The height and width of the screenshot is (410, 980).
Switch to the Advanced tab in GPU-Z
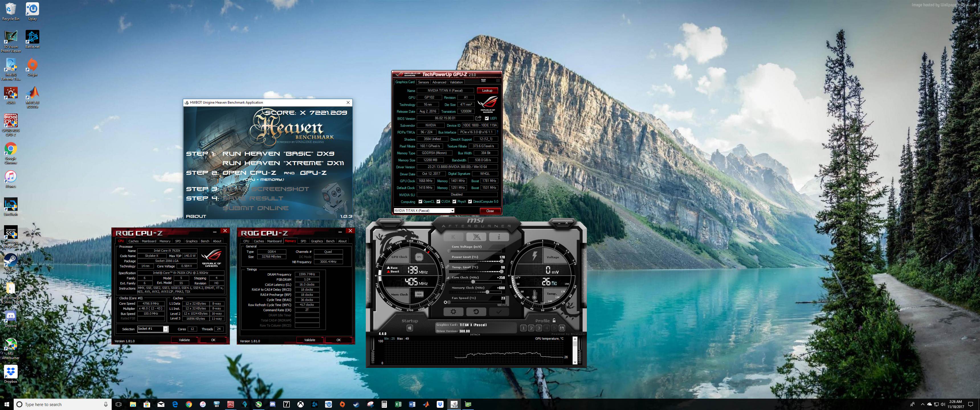439,82
